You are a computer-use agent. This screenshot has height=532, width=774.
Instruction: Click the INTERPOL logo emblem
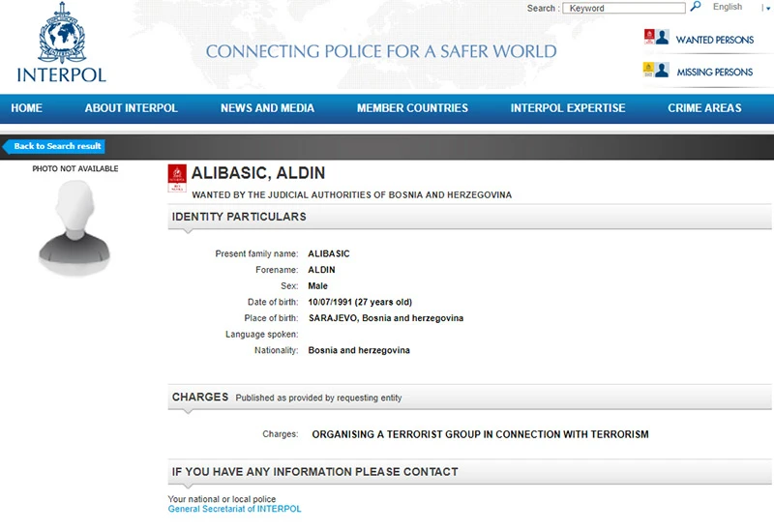62,33
